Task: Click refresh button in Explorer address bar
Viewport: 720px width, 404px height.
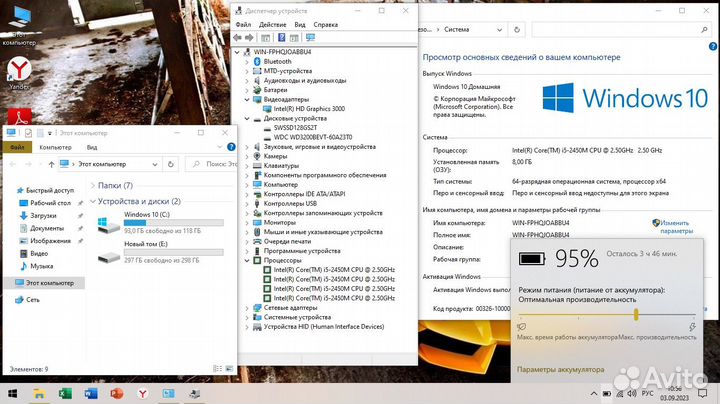Action: (170, 164)
